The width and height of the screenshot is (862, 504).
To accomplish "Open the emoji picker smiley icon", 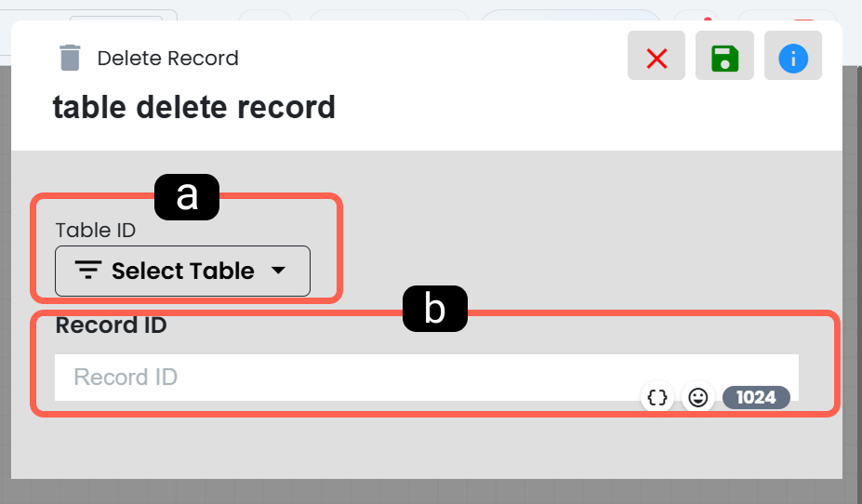I will (697, 397).
